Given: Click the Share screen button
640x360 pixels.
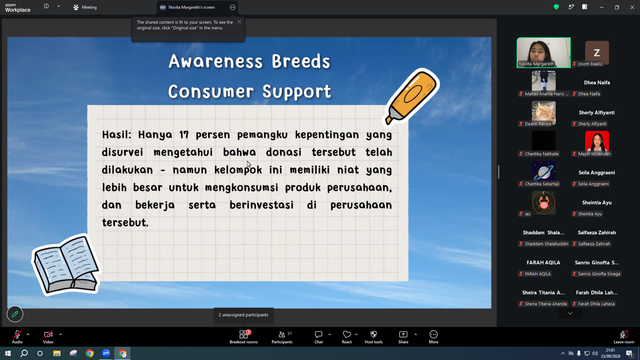Looking at the screenshot, I should click(x=403, y=337).
